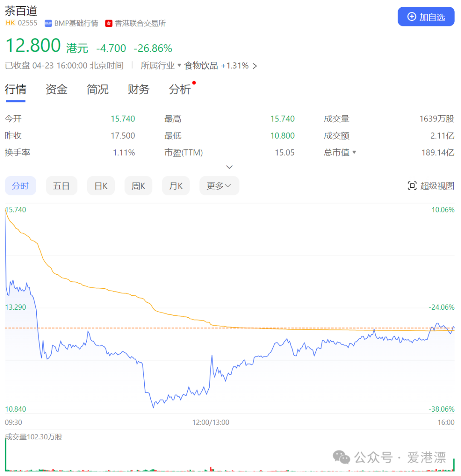The height and width of the screenshot is (476, 461).
Task: Click the 成交额 value 2.11亿
Action: click(x=443, y=136)
